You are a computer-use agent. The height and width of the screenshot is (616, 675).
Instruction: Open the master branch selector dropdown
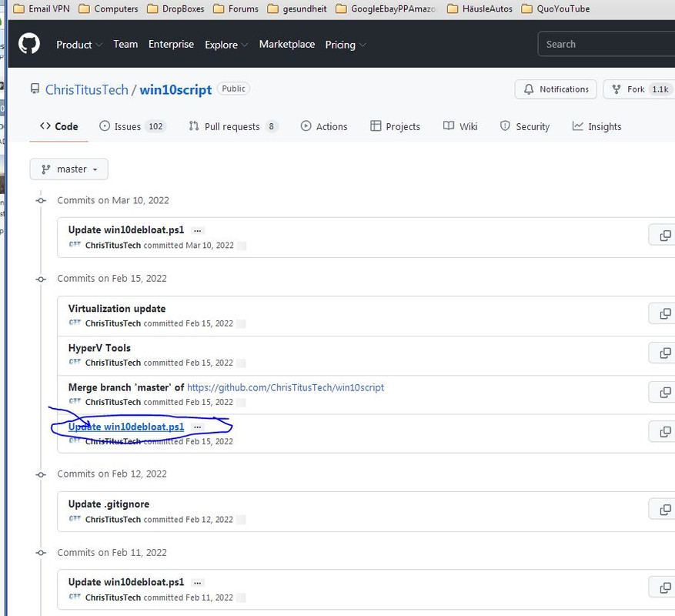click(69, 169)
